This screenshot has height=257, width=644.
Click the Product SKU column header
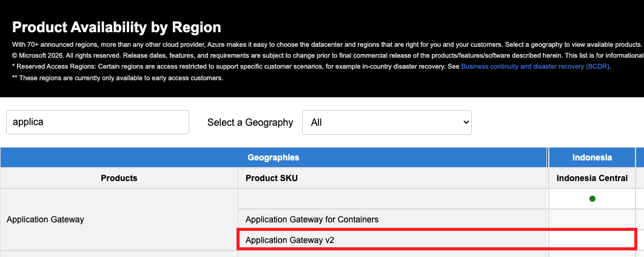pyautogui.click(x=272, y=178)
